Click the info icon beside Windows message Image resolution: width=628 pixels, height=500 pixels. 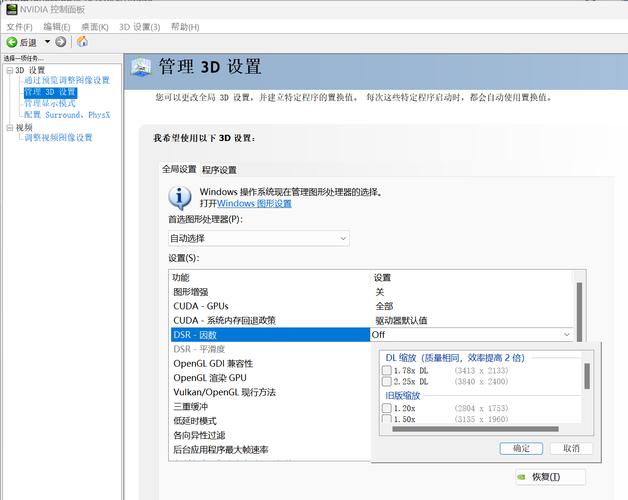179,198
